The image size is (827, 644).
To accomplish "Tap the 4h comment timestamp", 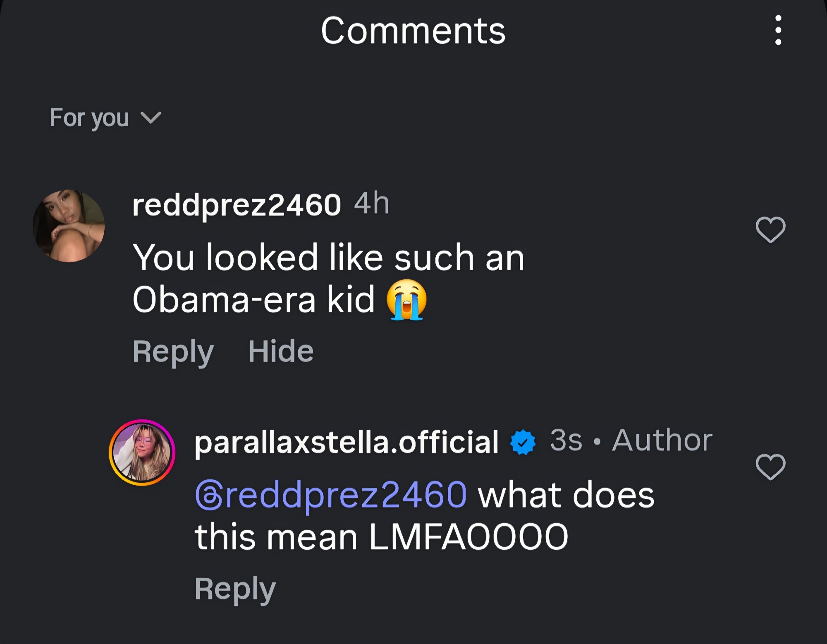I will click(x=372, y=203).
